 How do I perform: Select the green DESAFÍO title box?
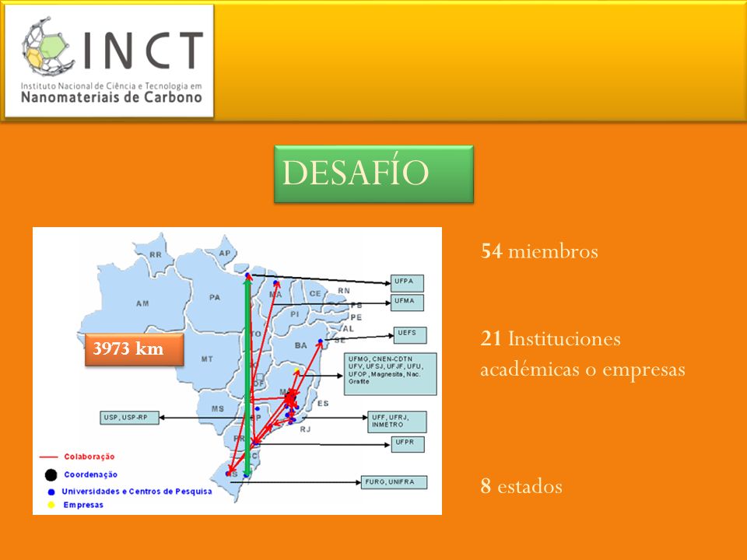(373, 173)
